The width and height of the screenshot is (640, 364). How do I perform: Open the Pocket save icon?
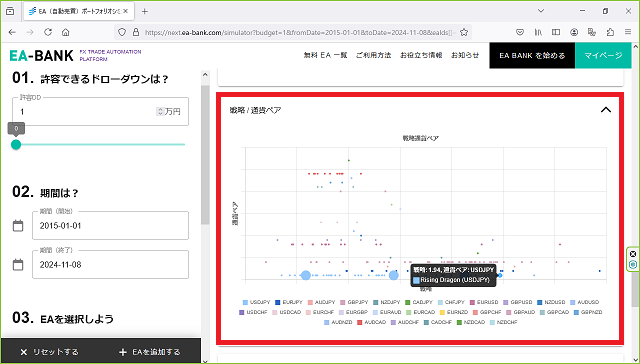(x=520, y=32)
